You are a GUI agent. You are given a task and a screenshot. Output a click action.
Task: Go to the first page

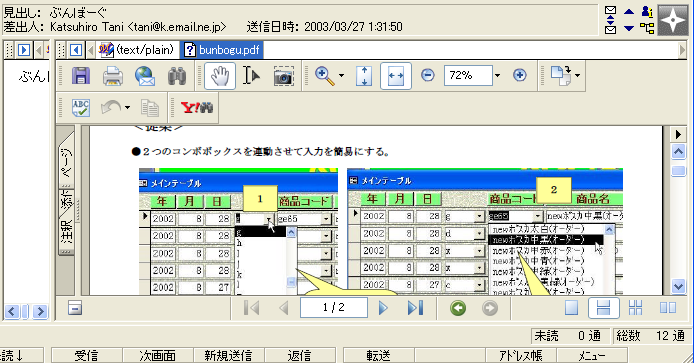pyautogui.click(x=252, y=308)
